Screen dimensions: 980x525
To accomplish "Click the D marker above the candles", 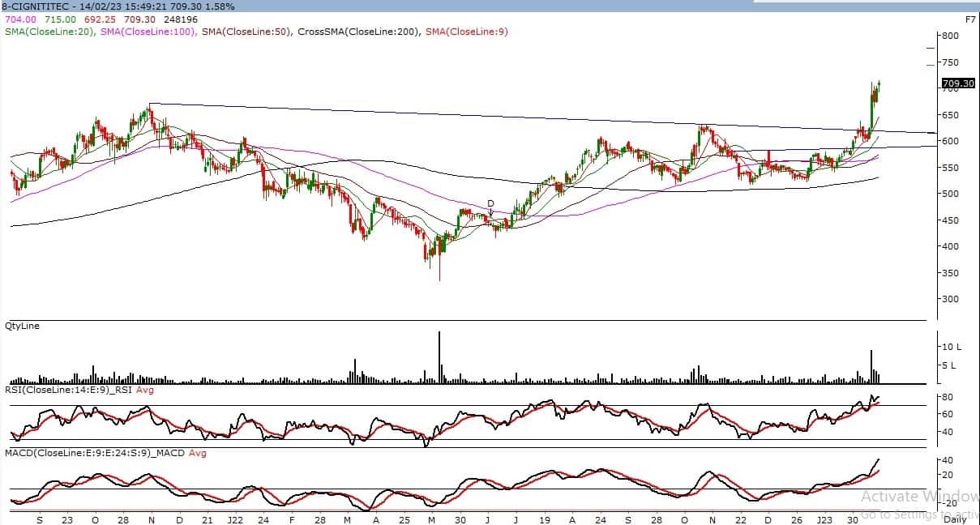I will [x=490, y=204].
